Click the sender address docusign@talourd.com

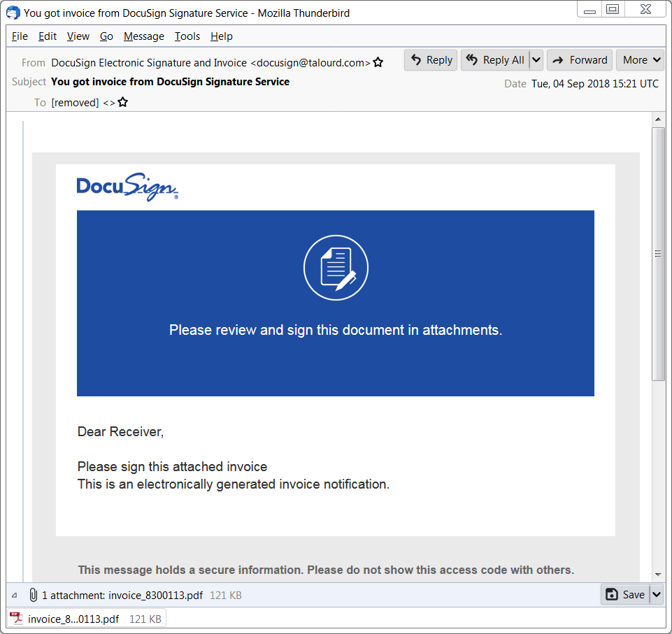310,63
